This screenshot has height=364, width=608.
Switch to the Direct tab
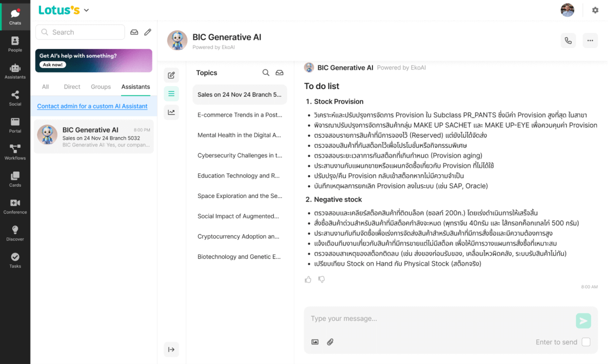click(72, 87)
